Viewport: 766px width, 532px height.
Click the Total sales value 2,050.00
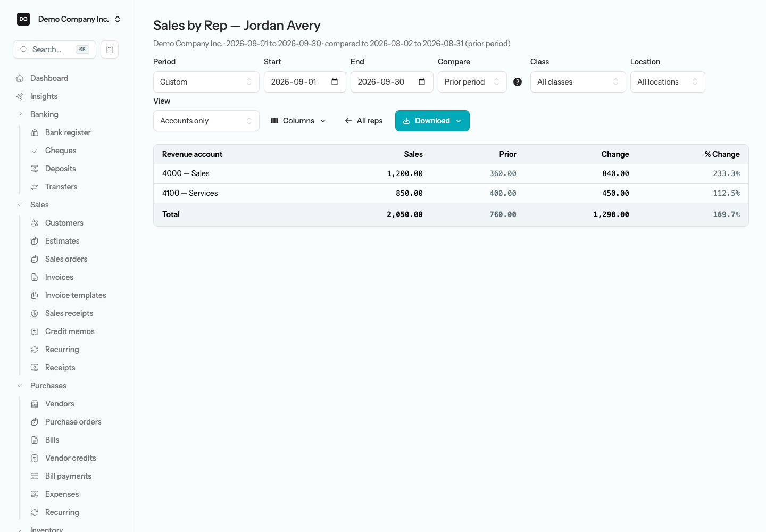(x=405, y=214)
